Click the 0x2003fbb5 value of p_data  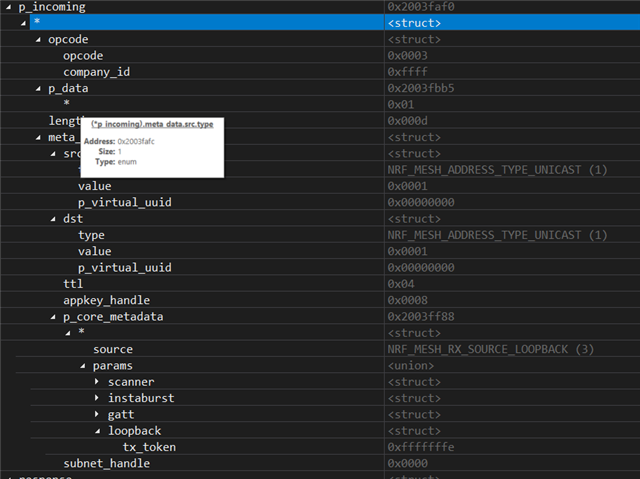(x=421, y=88)
